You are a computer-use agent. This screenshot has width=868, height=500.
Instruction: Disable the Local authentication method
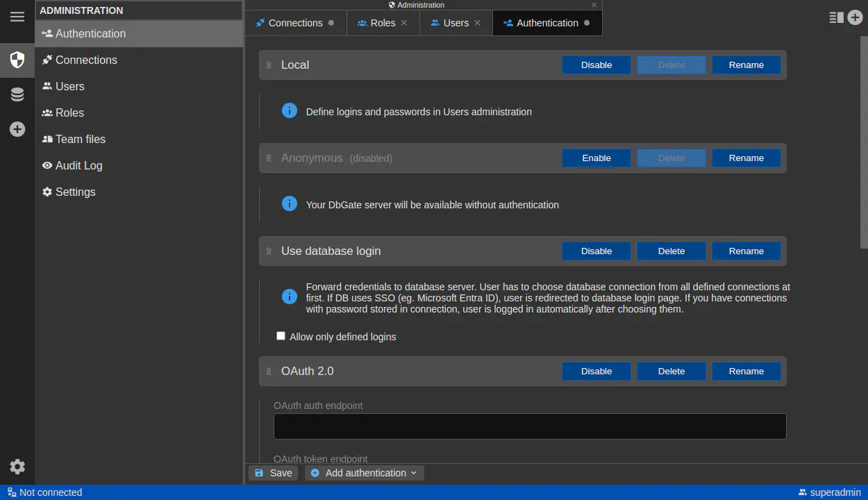tap(596, 65)
